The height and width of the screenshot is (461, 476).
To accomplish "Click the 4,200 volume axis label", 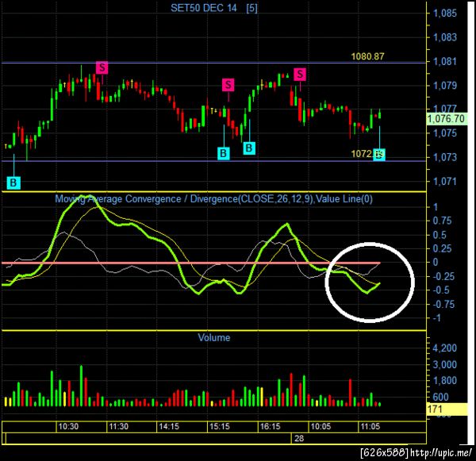I will coord(445,348).
